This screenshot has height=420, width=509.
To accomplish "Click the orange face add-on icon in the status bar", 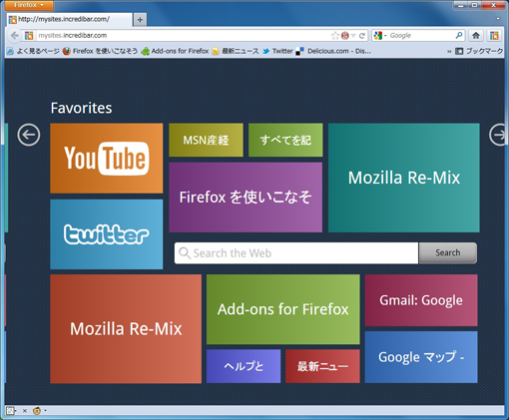I will click(x=37, y=411).
